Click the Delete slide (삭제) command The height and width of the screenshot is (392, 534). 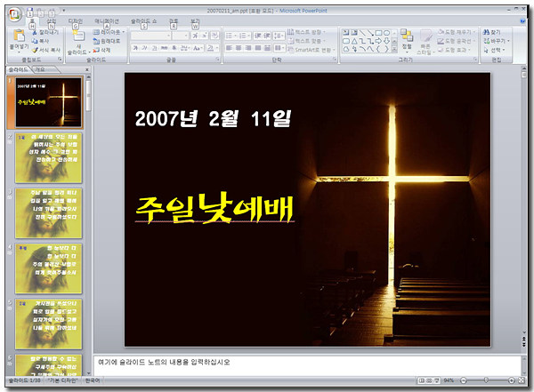[x=101, y=50]
